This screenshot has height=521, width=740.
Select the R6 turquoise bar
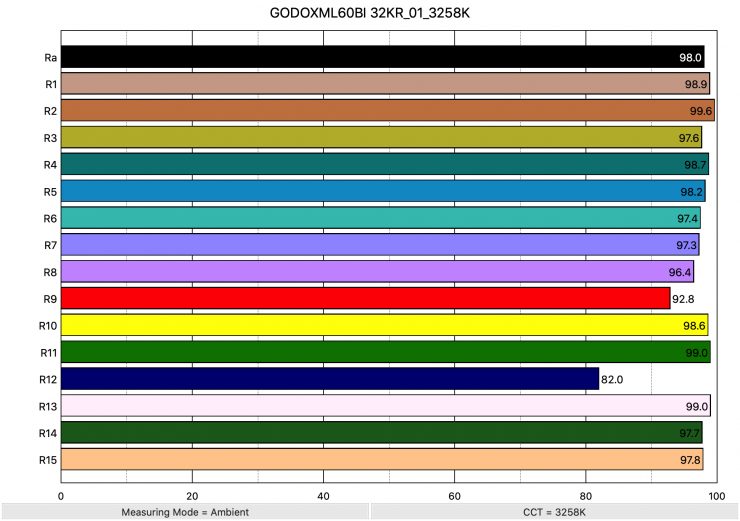pyautogui.click(x=380, y=218)
